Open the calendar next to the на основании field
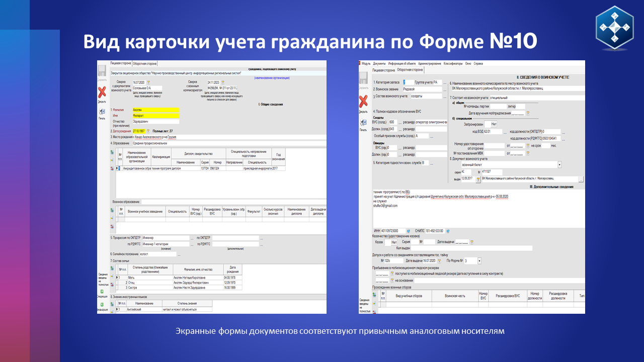This screenshot has width=644, height=362. [x=391, y=281]
